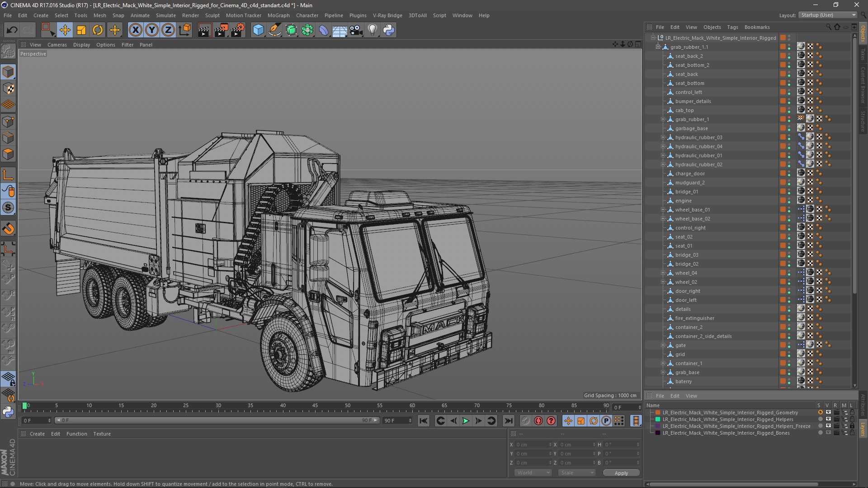868x488 pixels.
Task: Open the World coordinate dropdown
Action: coord(533,473)
